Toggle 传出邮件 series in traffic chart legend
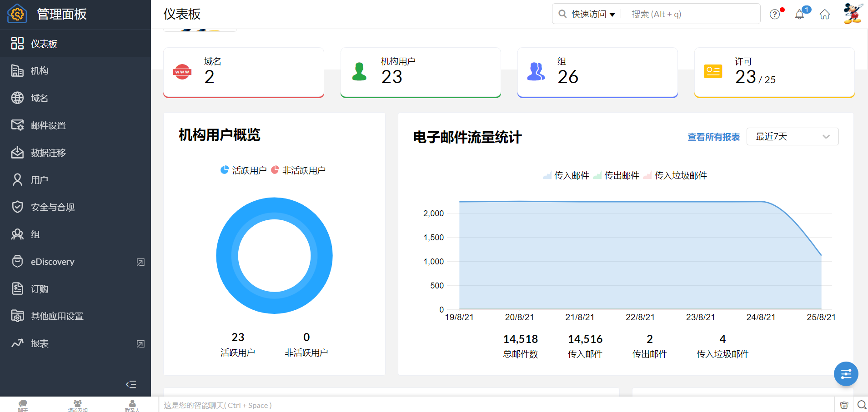 (616, 175)
